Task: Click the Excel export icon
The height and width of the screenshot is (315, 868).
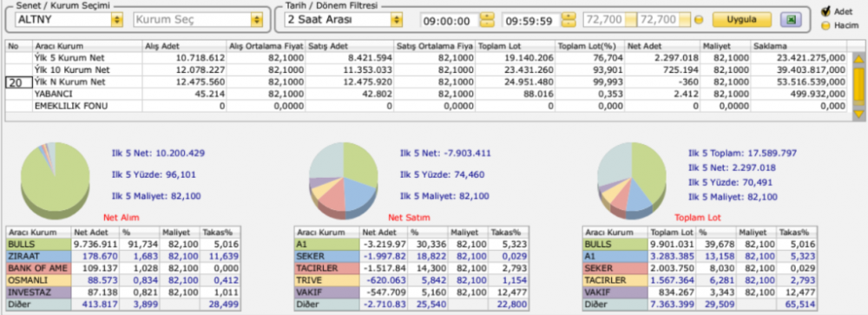Action: (x=792, y=20)
